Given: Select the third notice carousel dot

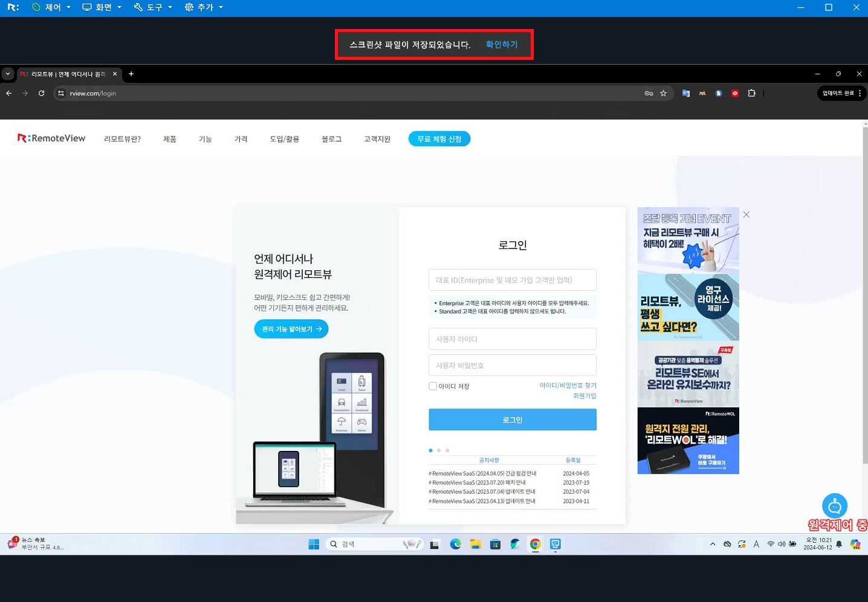Looking at the screenshot, I should click(447, 450).
